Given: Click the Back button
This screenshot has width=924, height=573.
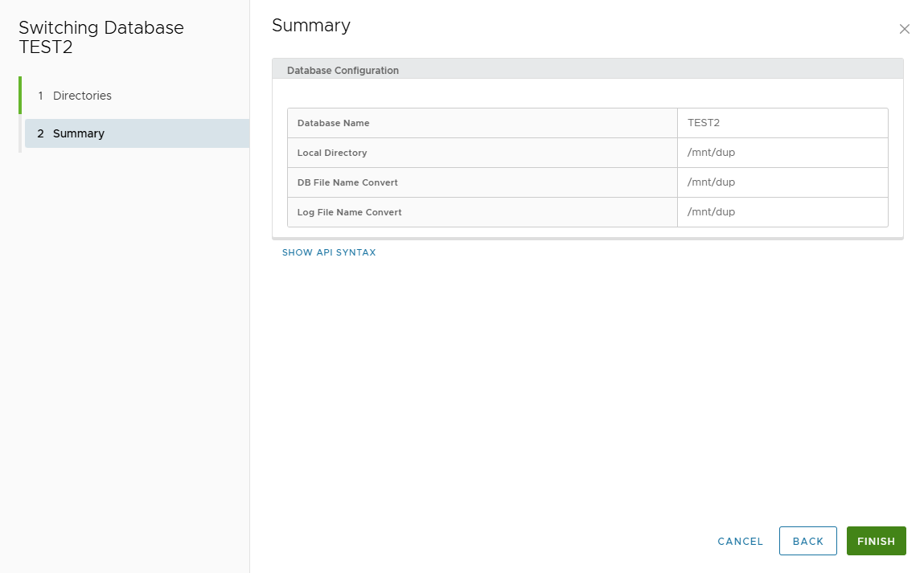Looking at the screenshot, I should point(807,541).
